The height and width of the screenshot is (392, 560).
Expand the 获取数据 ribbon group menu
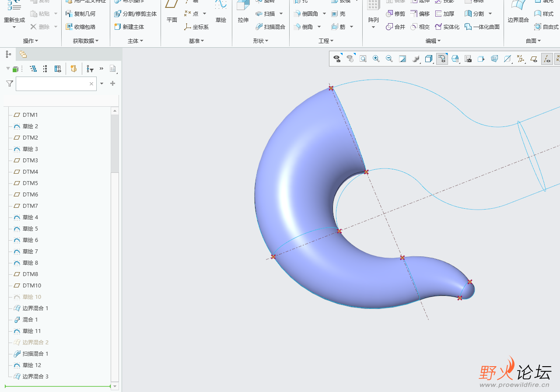(85, 41)
